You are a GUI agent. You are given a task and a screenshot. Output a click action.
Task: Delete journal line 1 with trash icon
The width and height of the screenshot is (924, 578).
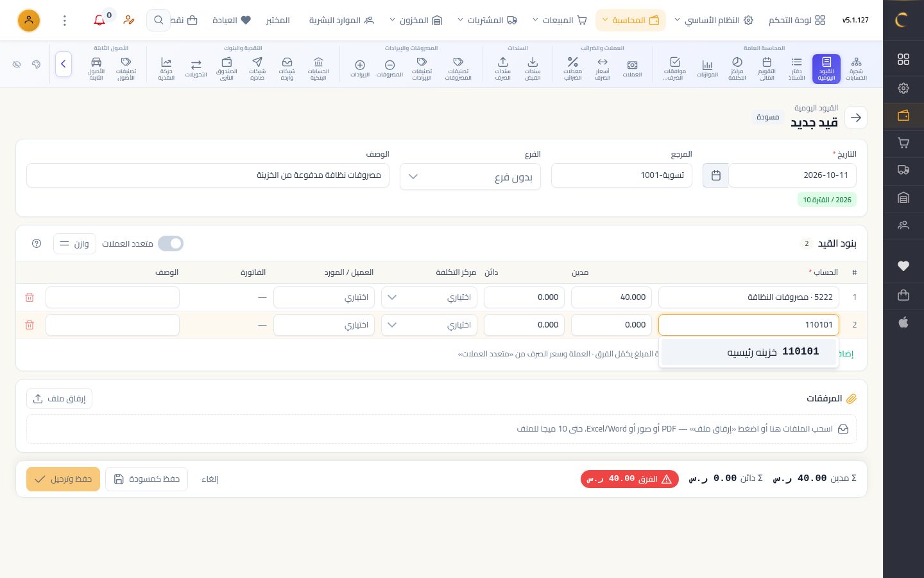pos(30,297)
